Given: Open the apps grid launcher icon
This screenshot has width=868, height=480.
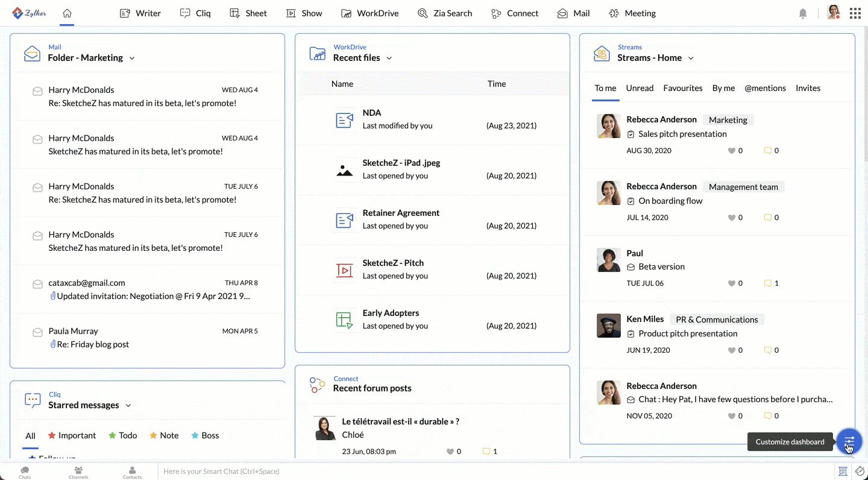Looking at the screenshot, I should click(x=855, y=13).
